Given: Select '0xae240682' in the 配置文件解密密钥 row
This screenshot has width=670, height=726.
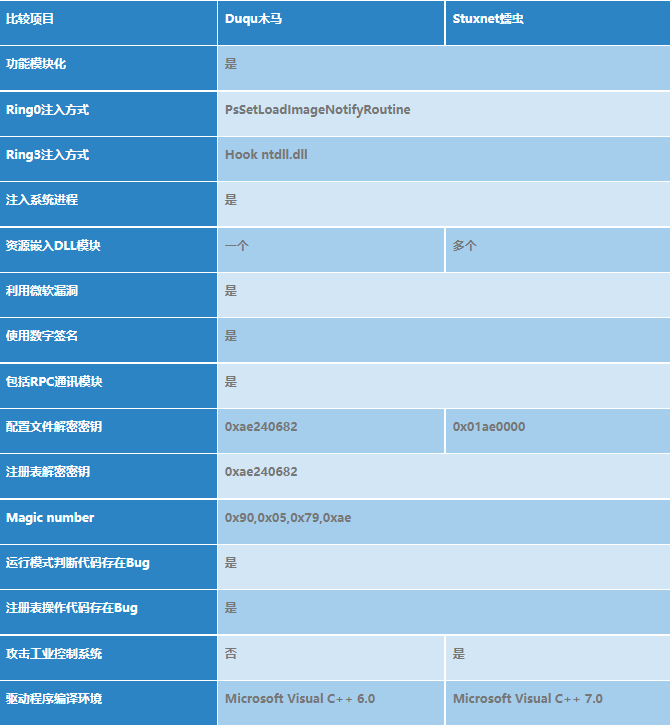Looking at the screenshot, I should tap(261, 426).
